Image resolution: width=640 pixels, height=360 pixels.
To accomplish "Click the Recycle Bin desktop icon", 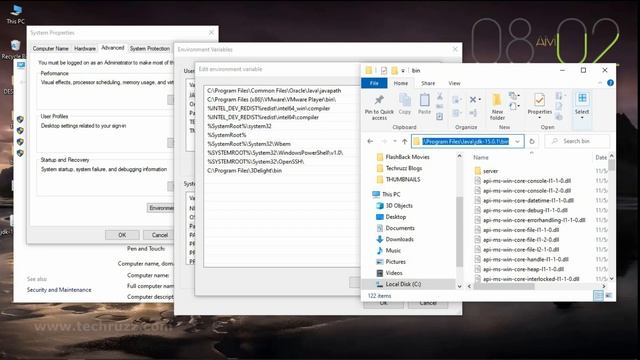I will [x=15, y=49].
